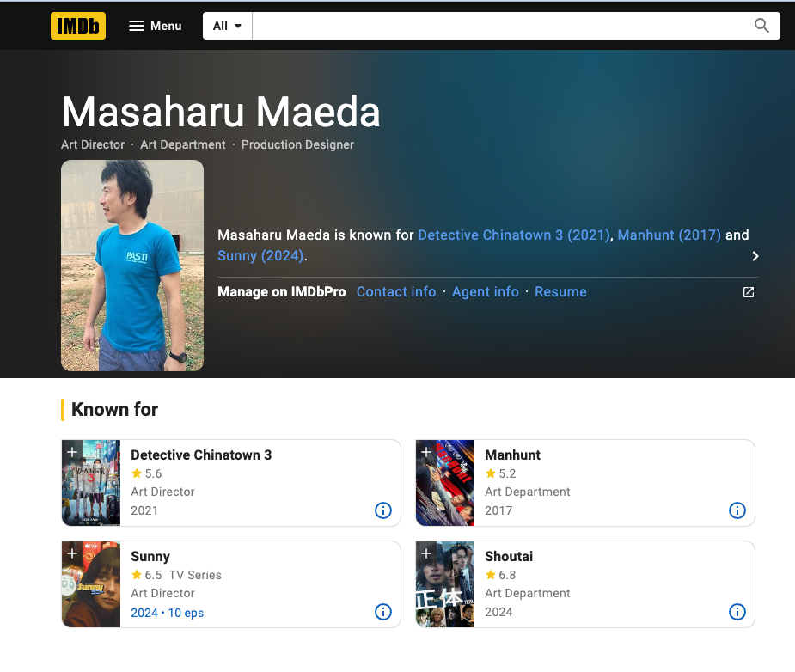Open Masaharu Maeda's profile photo
Screen dimensions: 795x672
(x=132, y=266)
